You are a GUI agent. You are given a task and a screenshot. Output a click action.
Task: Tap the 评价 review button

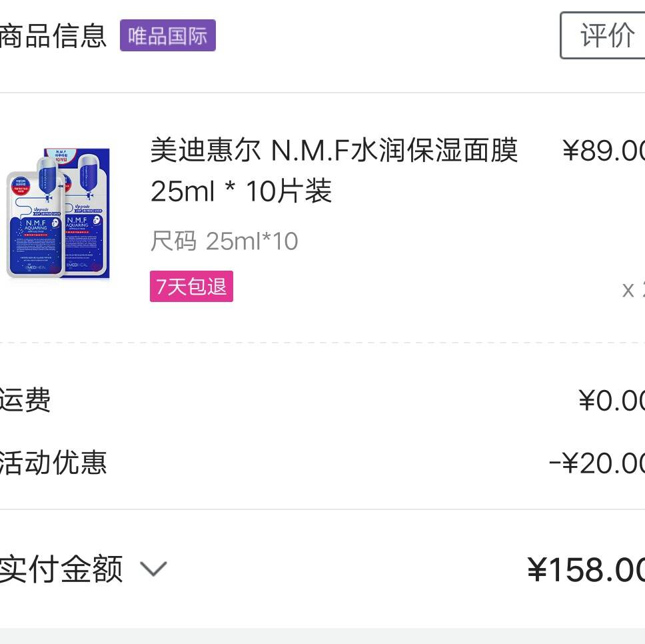pos(605,35)
